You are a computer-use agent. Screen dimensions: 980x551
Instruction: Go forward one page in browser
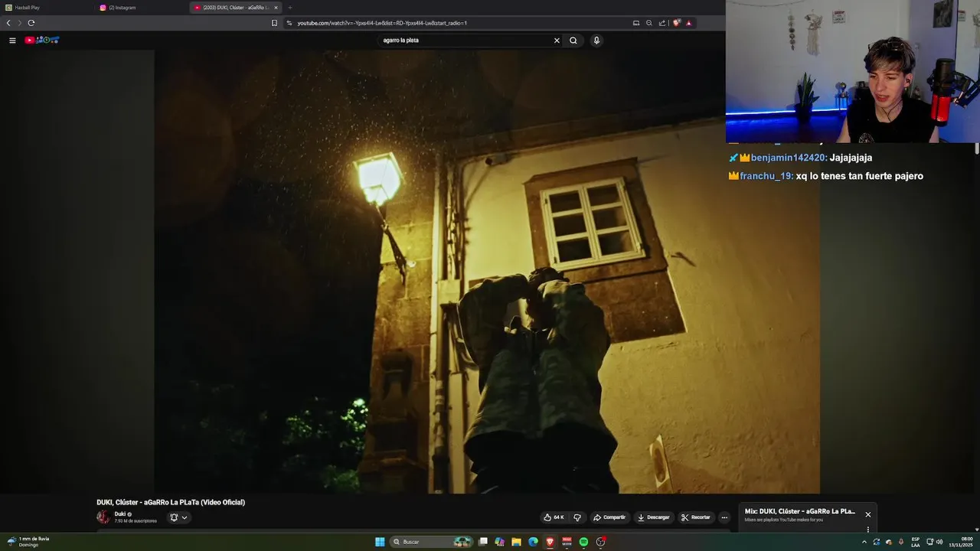pos(20,23)
